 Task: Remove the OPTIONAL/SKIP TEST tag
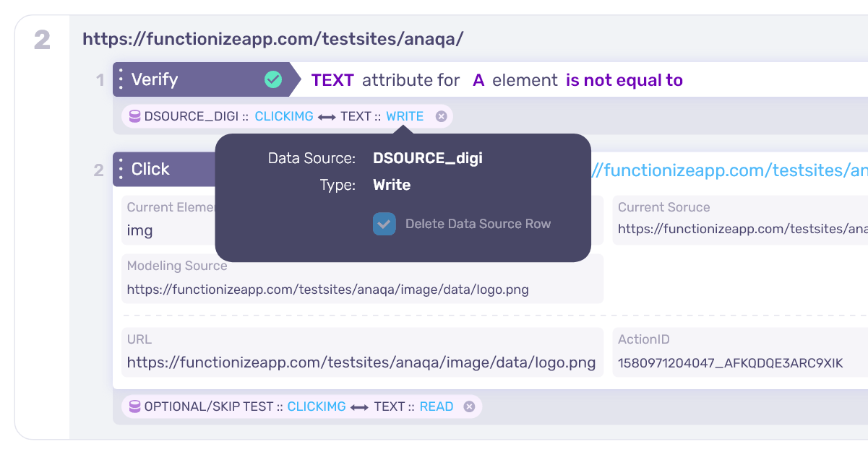click(x=469, y=406)
